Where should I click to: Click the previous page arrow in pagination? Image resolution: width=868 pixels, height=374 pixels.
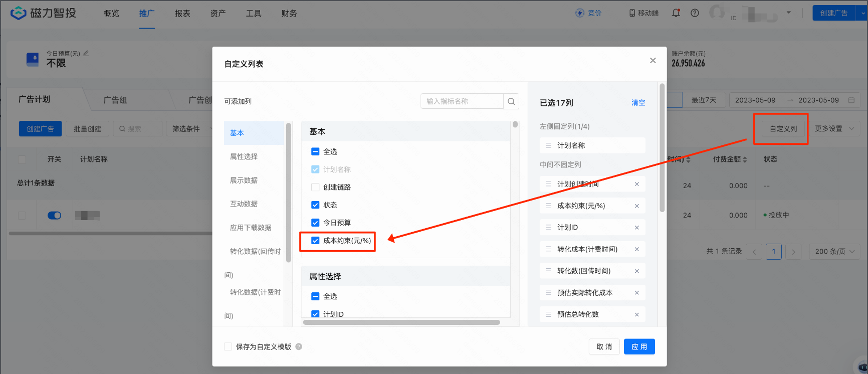click(754, 252)
